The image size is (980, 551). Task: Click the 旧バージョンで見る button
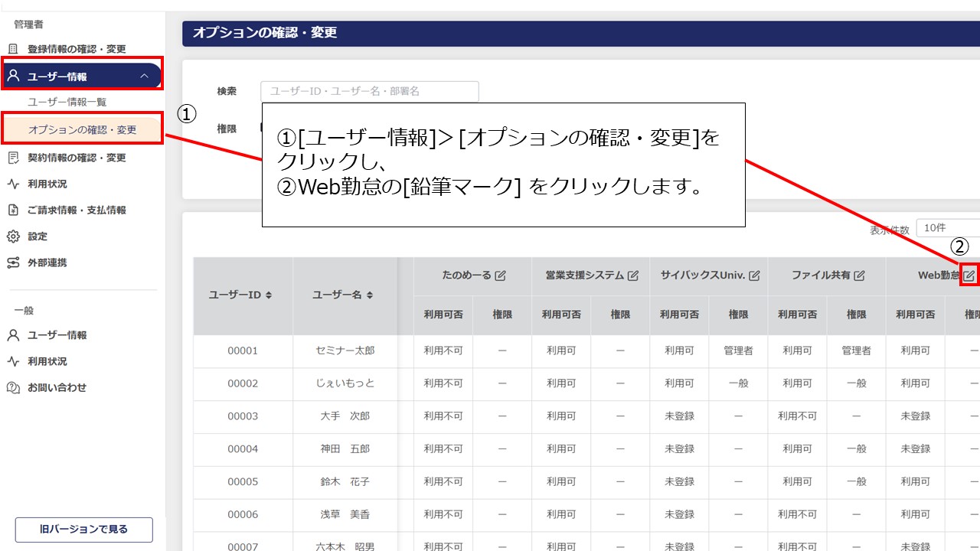click(x=84, y=529)
